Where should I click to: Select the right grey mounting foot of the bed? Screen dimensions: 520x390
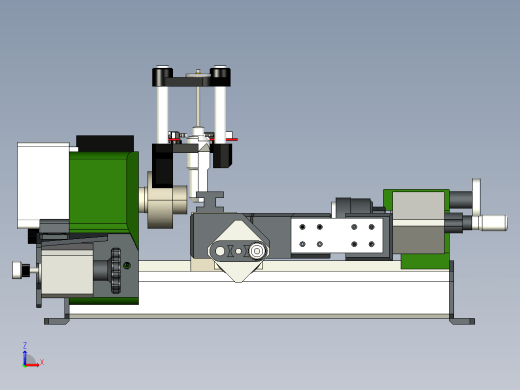click(x=462, y=321)
